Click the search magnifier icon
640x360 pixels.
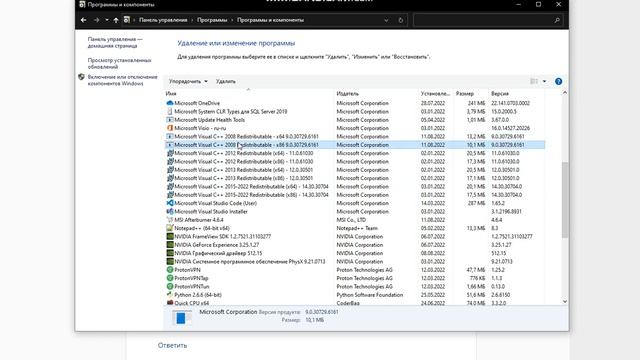click(x=557, y=20)
